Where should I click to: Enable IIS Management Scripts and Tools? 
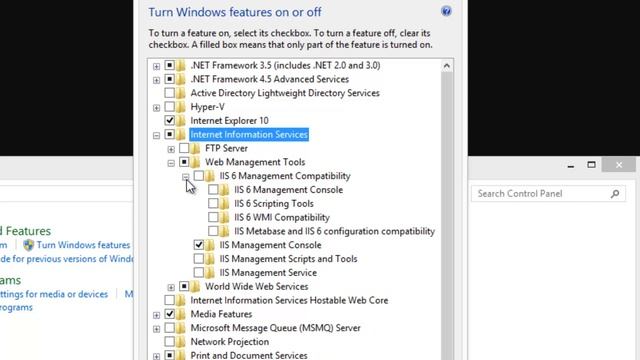pos(199,259)
